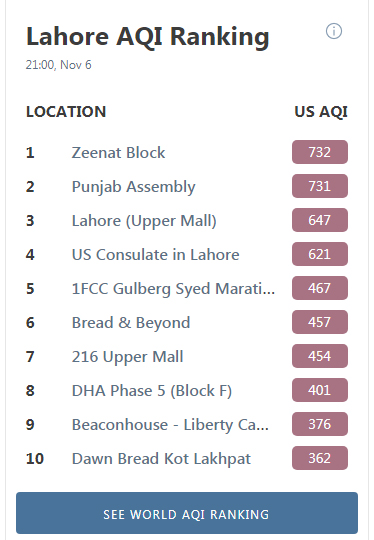Click the 732 AQI badge
Viewport: 374px width, 540px height.
pos(320,152)
